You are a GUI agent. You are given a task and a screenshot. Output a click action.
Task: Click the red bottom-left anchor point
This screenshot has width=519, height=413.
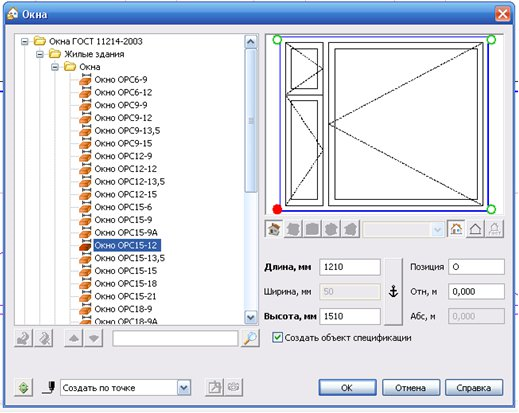[x=277, y=209]
